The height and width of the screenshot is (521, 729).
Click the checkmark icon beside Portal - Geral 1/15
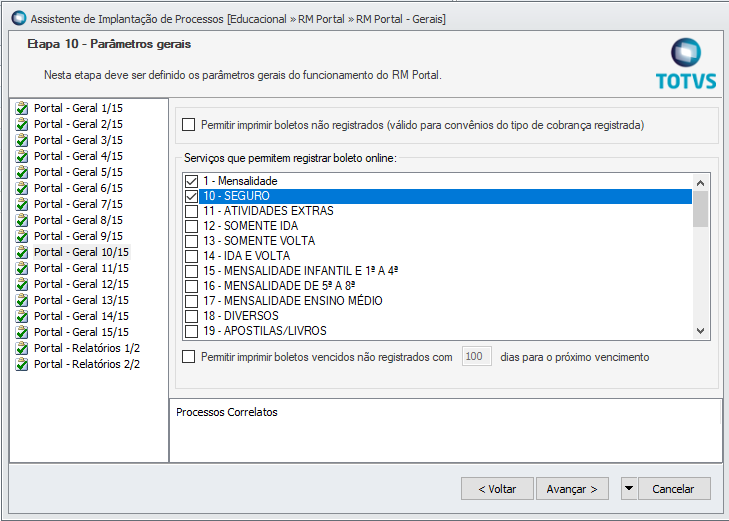point(21,108)
